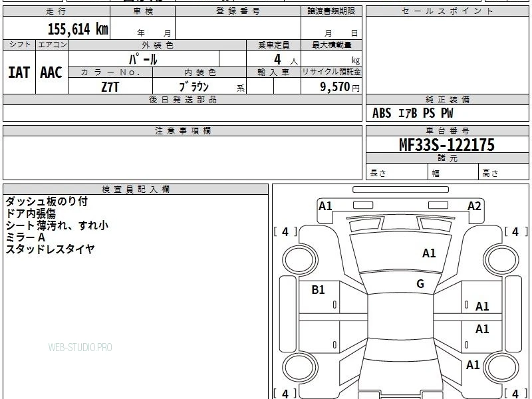The height and width of the screenshot is (399, 532).
Task: Click the 長さ dimension cell
Action: pos(397,172)
